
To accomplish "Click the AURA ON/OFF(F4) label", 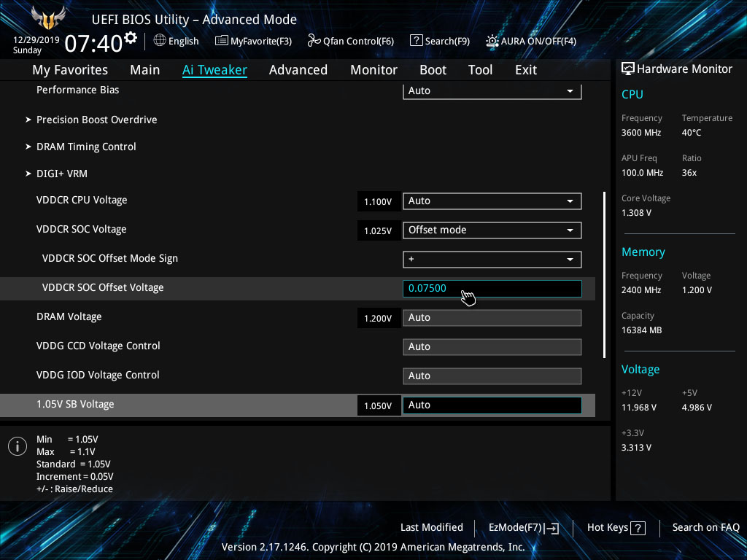I will [538, 41].
